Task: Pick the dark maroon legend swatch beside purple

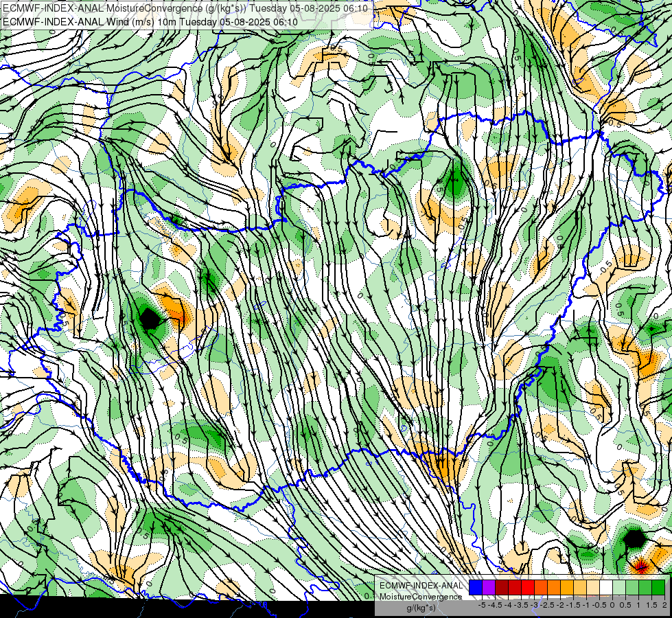Action: click(502, 587)
